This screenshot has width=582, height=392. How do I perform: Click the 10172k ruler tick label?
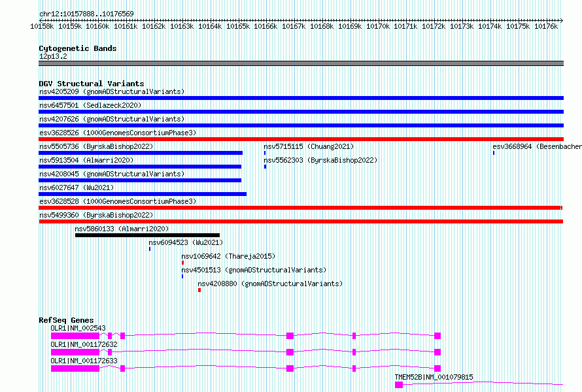434,26
